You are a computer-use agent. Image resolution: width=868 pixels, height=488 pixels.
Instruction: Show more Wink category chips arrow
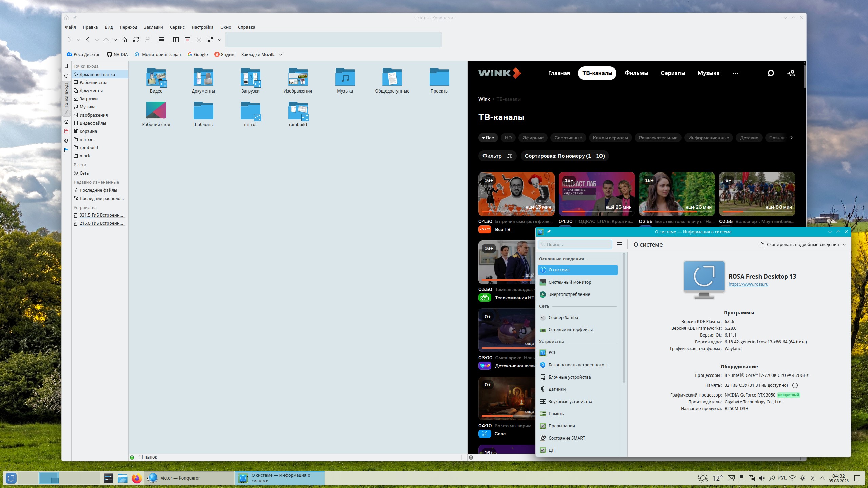coord(791,138)
